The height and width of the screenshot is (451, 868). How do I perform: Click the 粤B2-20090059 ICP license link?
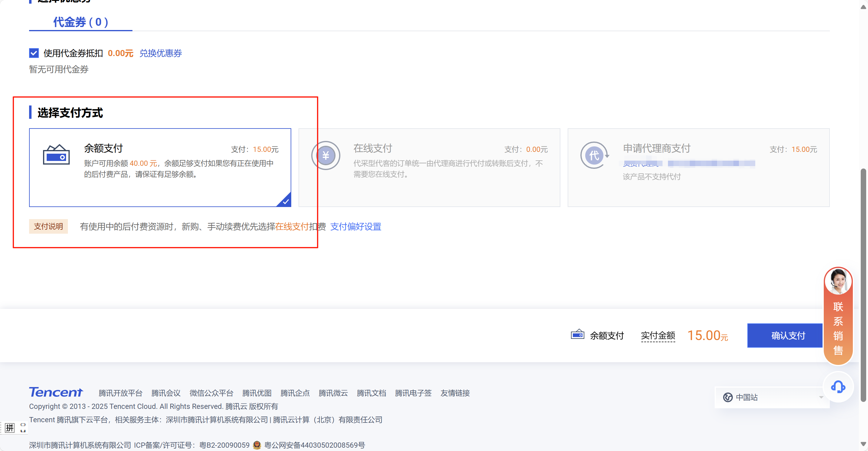pos(225,445)
